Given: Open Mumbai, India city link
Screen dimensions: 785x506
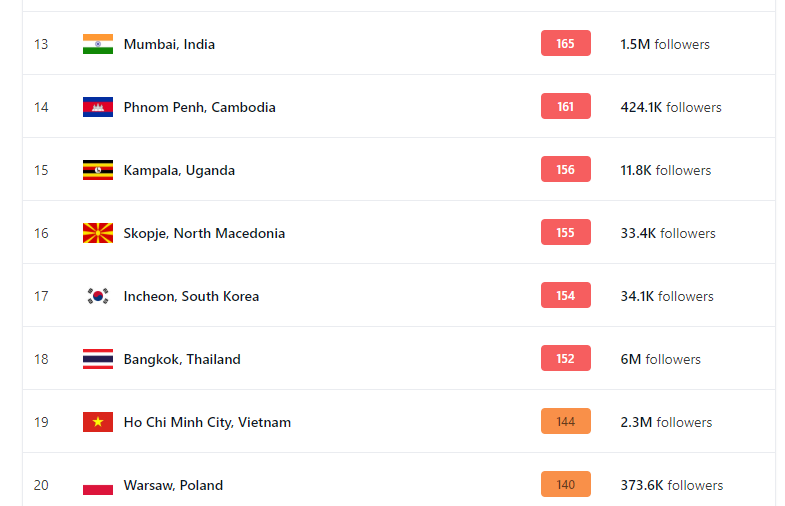Looking at the screenshot, I should tap(169, 45).
